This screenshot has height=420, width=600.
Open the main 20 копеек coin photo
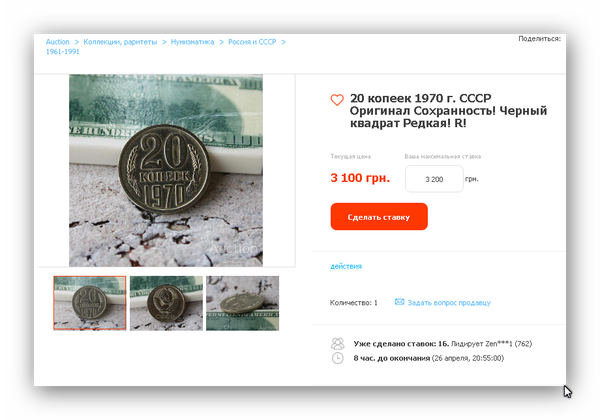click(x=166, y=170)
